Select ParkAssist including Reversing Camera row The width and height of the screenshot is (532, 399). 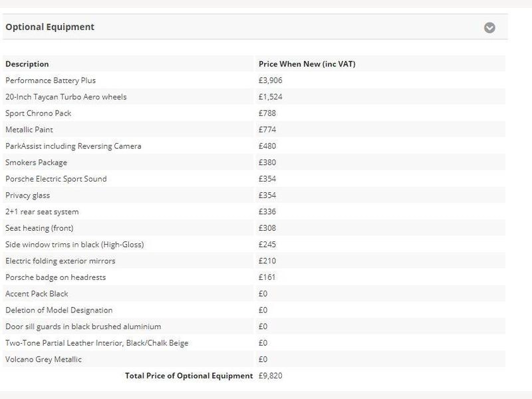tap(254, 146)
